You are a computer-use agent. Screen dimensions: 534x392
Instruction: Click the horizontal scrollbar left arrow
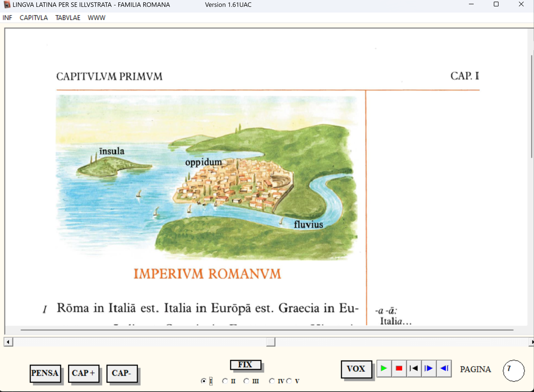click(8, 342)
